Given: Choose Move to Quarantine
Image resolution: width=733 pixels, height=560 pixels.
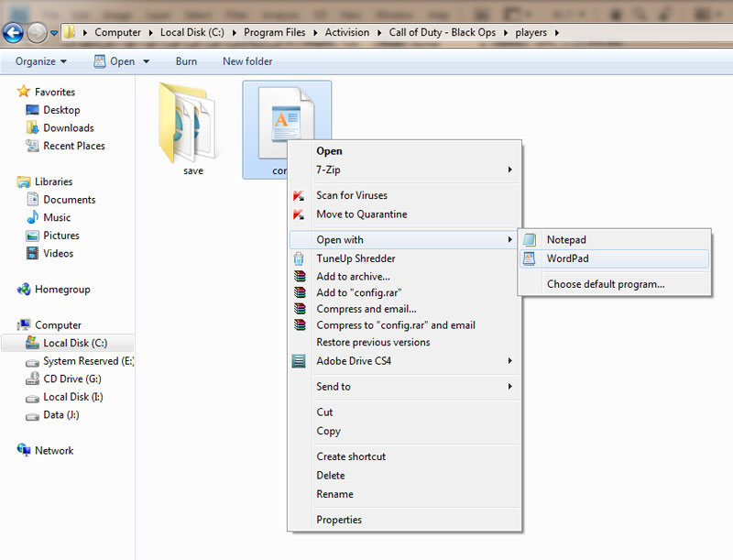Looking at the screenshot, I should click(x=405, y=214).
